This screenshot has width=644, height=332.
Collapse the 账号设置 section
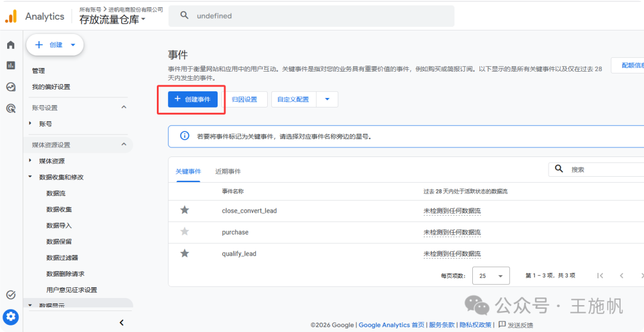click(124, 107)
